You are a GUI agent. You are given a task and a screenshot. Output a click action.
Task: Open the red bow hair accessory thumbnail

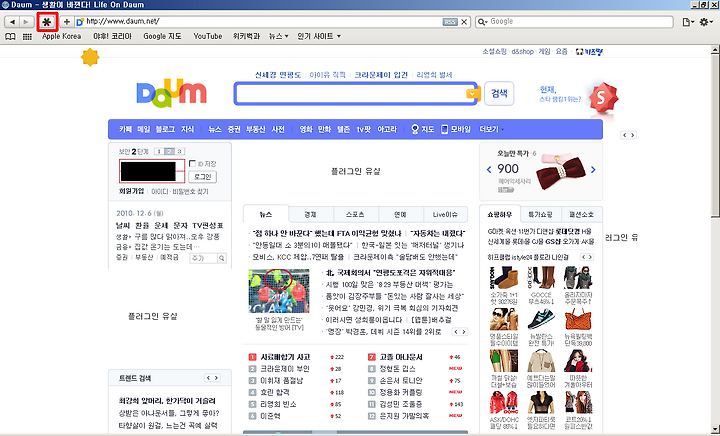click(560, 172)
